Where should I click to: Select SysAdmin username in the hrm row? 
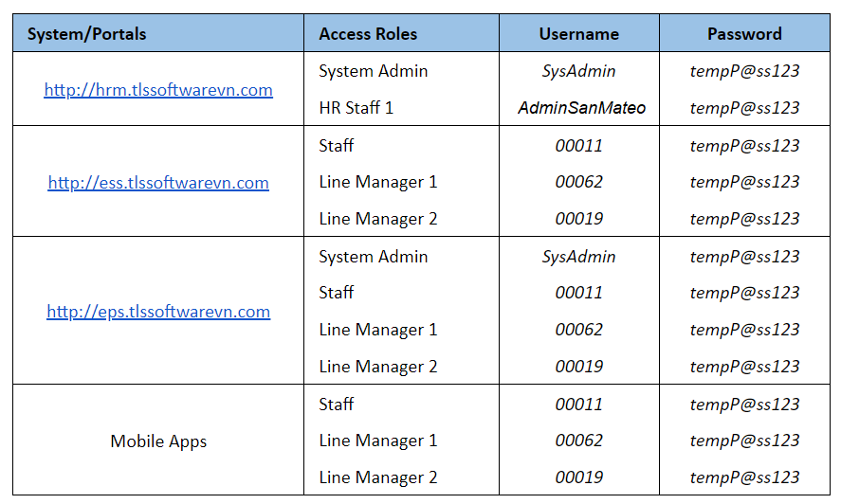coord(578,71)
